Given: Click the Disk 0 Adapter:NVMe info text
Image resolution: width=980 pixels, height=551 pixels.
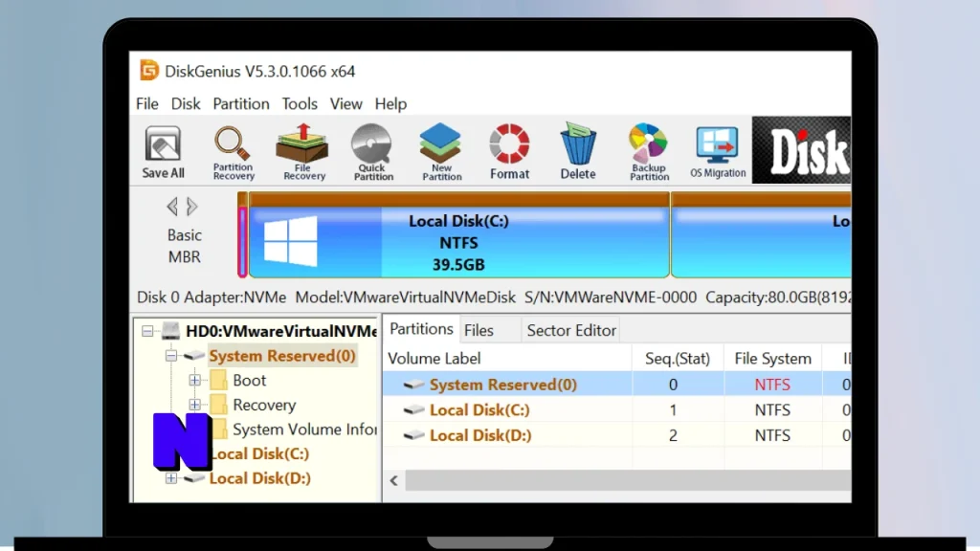Looking at the screenshot, I should click(x=212, y=298).
